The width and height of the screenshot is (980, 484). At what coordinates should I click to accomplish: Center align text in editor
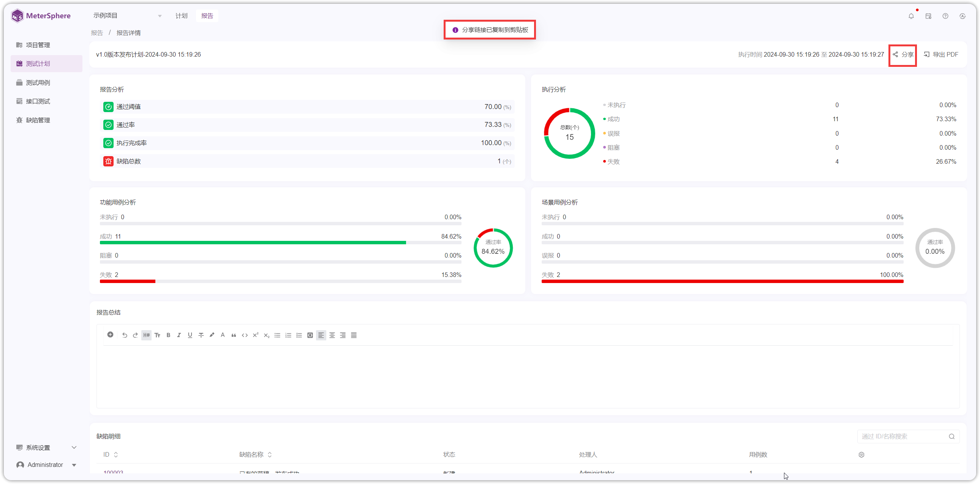[332, 335]
